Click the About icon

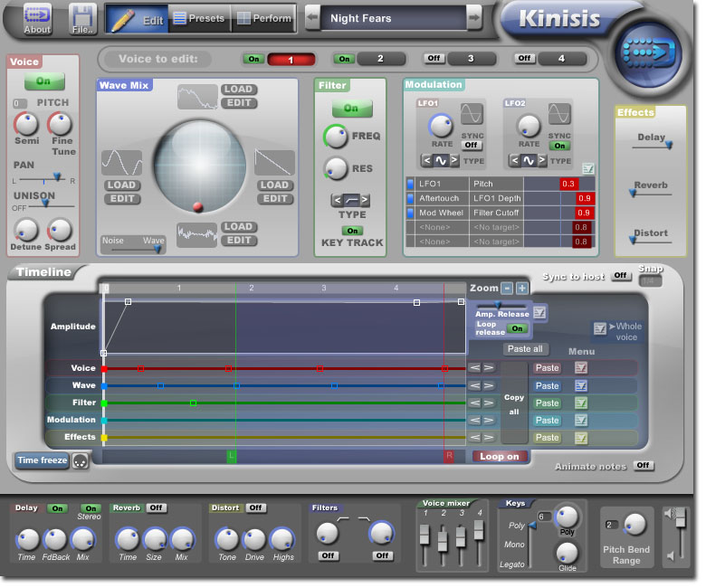37,17
